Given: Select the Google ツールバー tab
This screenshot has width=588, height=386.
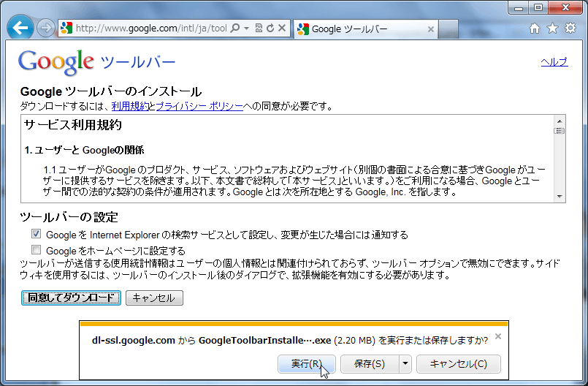Looking at the screenshot, I should coord(366,29).
